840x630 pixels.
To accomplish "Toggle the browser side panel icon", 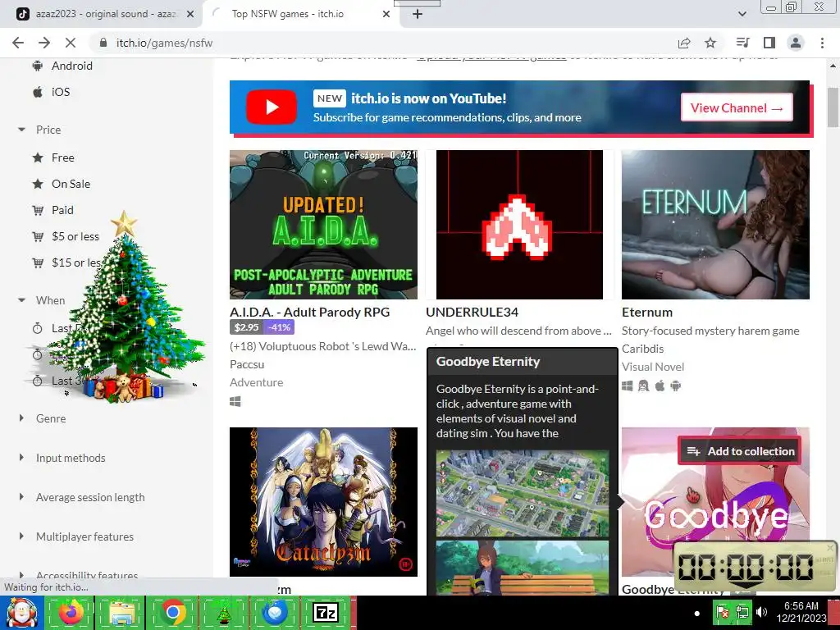I will 769,43.
